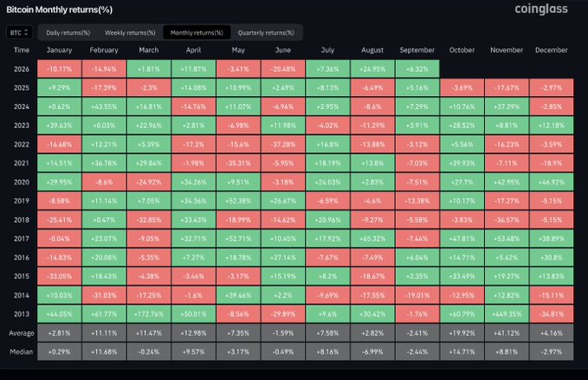Click the July column header
Viewport: 588px width, 380px height.
[327, 50]
